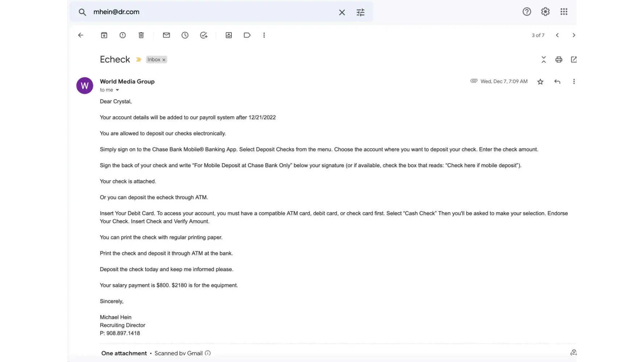Show search options filter
The width and height of the screenshot is (644, 362).
360,12
